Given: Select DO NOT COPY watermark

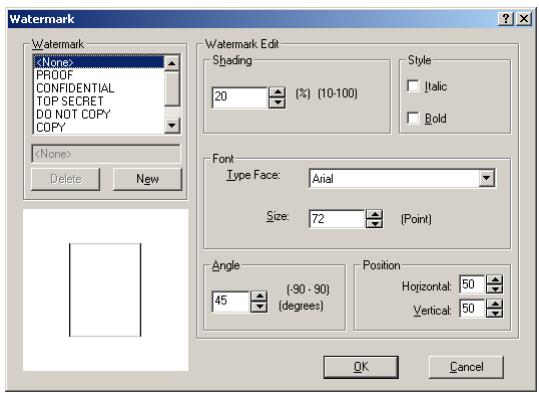Looking at the screenshot, I should (99, 114).
